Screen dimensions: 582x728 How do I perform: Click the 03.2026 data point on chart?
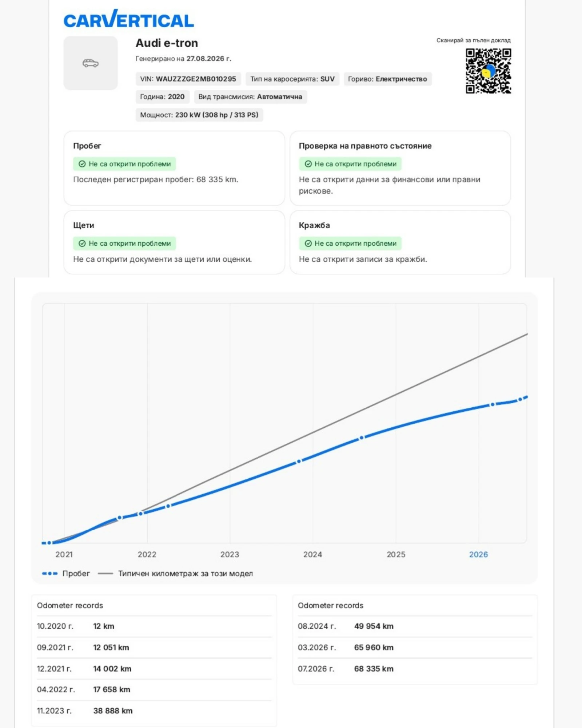[493, 404]
